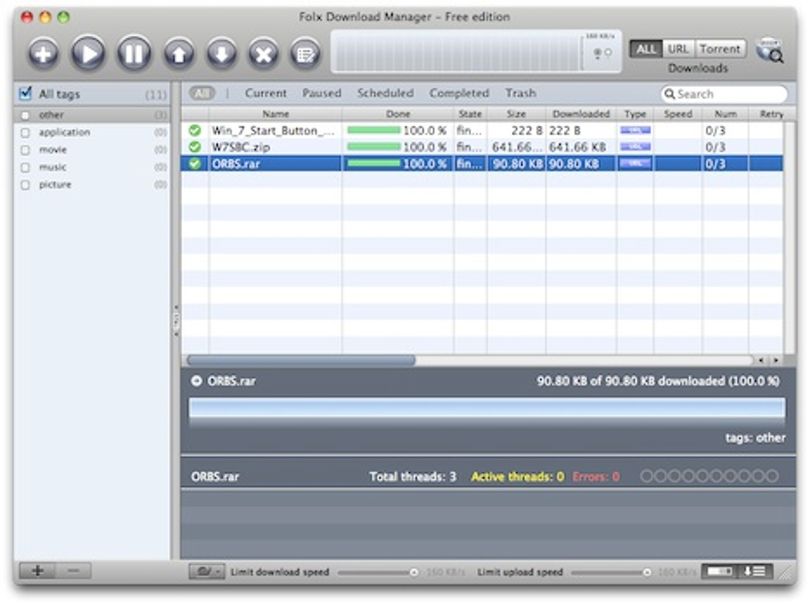Select the URL downloads segment
Image resolution: width=810 pixels, height=605 pixels.
pyautogui.click(x=678, y=49)
